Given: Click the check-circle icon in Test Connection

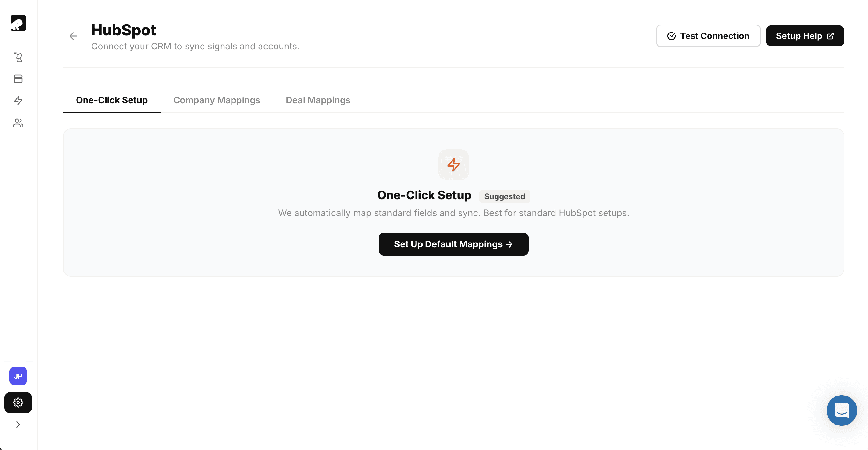Looking at the screenshot, I should click(x=671, y=36).
